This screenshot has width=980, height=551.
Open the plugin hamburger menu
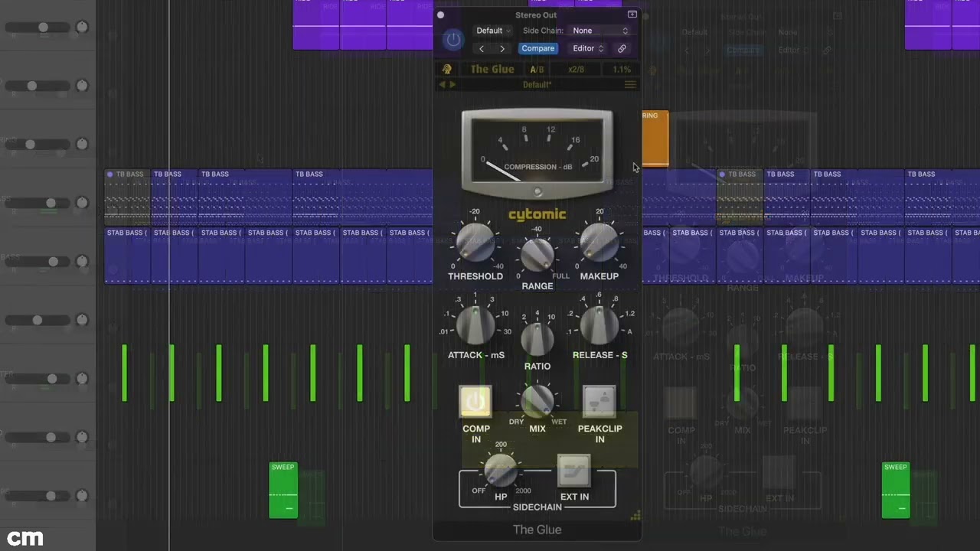click(630, 84)
